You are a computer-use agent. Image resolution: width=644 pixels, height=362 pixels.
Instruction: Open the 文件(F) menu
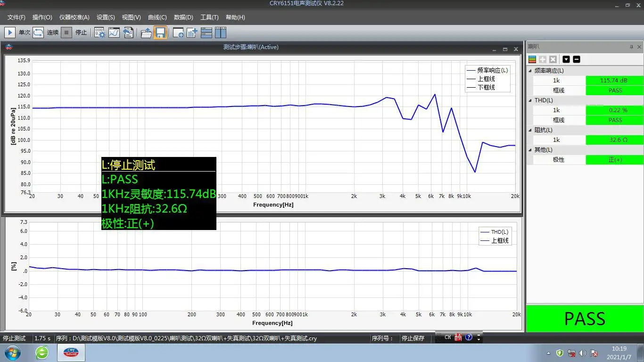[17, 17]
